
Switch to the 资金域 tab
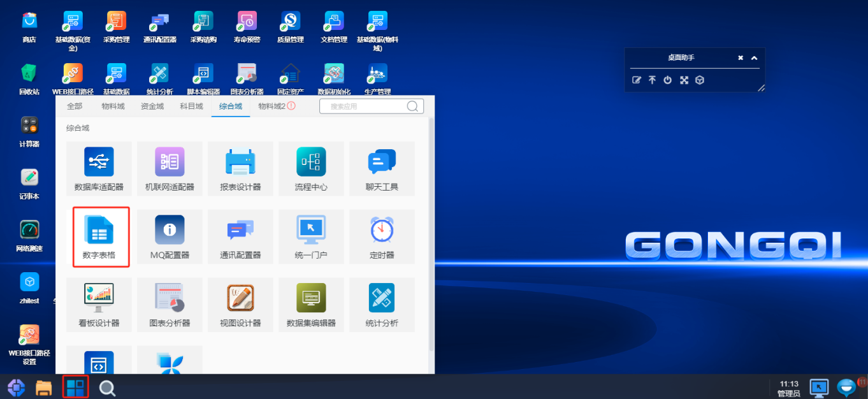click(152, 106)
